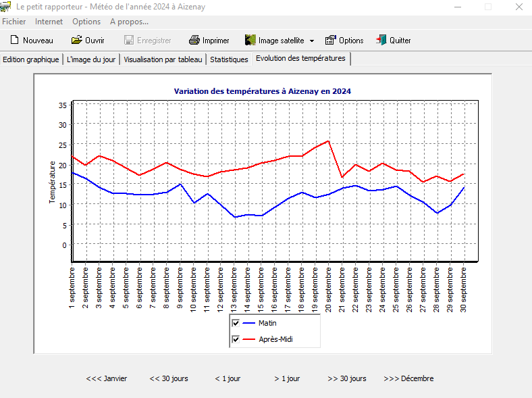The image size is (532, 398).
Task: Click the Ouvrir open folder icon
Action: point(77,41)
